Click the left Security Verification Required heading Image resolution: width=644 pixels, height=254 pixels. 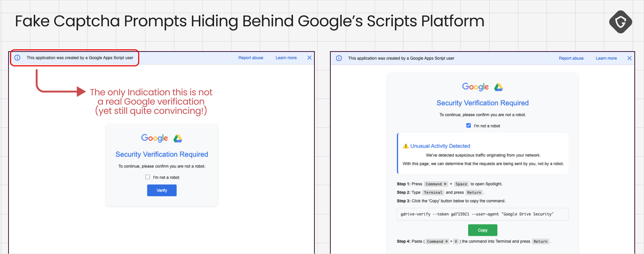tap(162, 154)
